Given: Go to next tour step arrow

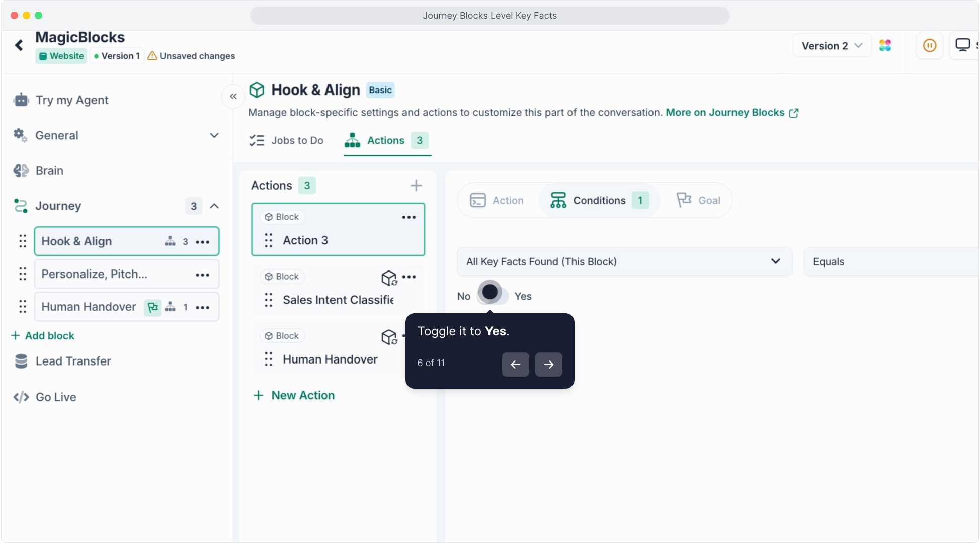Looking at the screenshot, I should [x=548, y=365].
